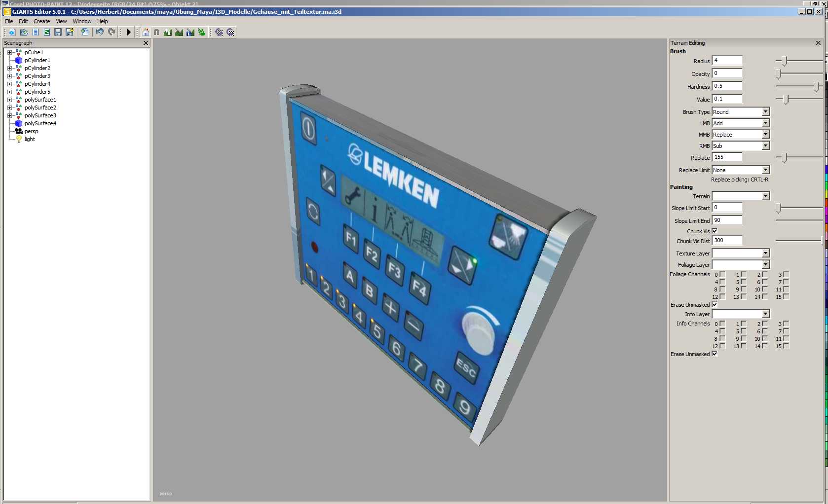Toggle the Chunk Vis checkbox
This screenshot has width=828, height=504.
(x=715, y=231)
